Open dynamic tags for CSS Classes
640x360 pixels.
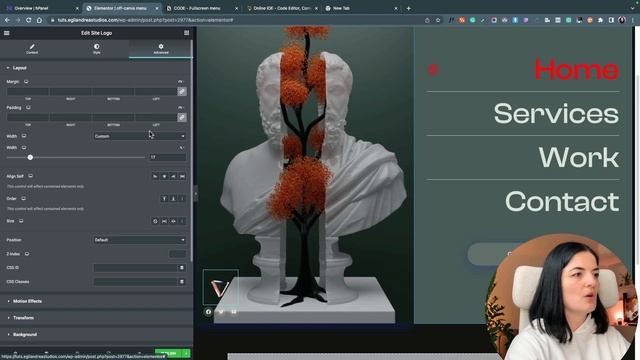(x=182, y=282)
